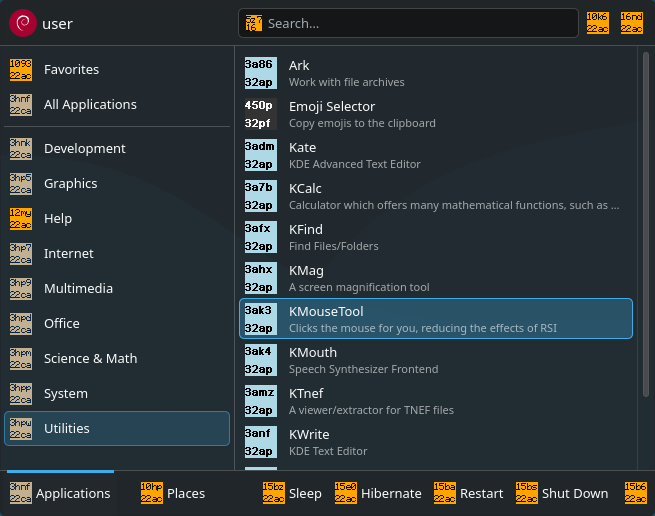Image resolution: width=655 pixels, height=516 pixels.
Task: Show All Applications list
Action: pyautogui.click(x=117, y=104)
